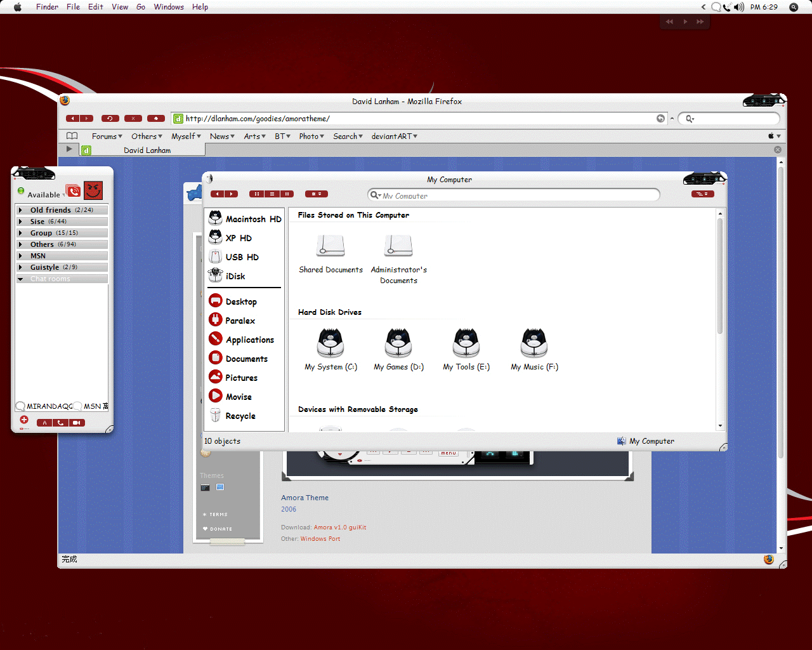This screenshot has width=812, height=650.
Task: Open Applications in sidebar
Action: (242, 340)
